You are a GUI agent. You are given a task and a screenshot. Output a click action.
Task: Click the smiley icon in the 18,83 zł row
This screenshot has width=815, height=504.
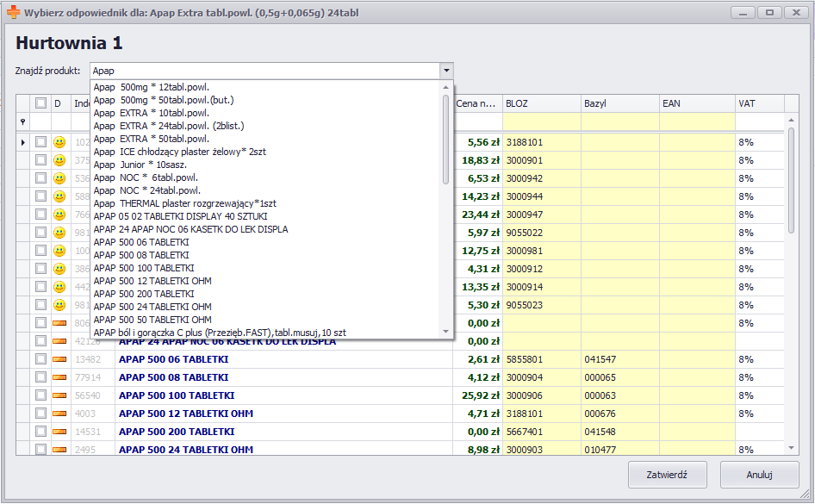[x=59, y=160]
